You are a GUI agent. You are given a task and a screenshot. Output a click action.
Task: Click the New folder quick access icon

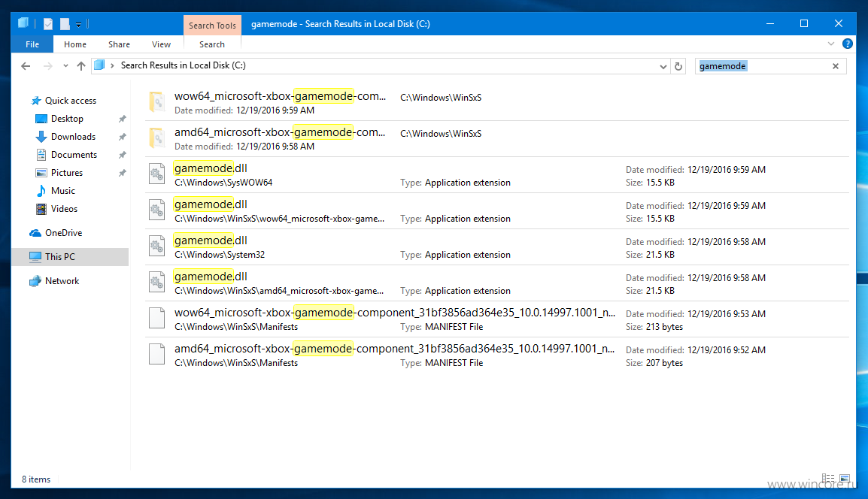65,24
